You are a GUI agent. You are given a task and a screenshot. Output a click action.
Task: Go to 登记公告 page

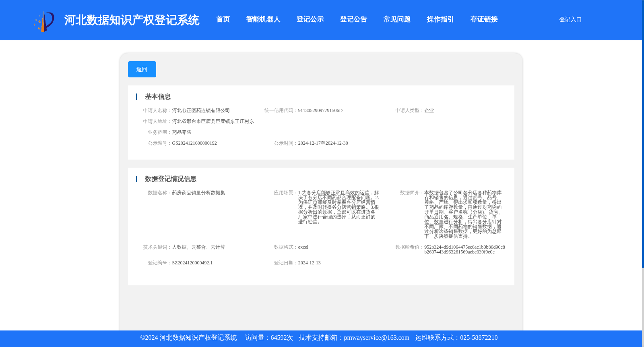pos(353,19)
